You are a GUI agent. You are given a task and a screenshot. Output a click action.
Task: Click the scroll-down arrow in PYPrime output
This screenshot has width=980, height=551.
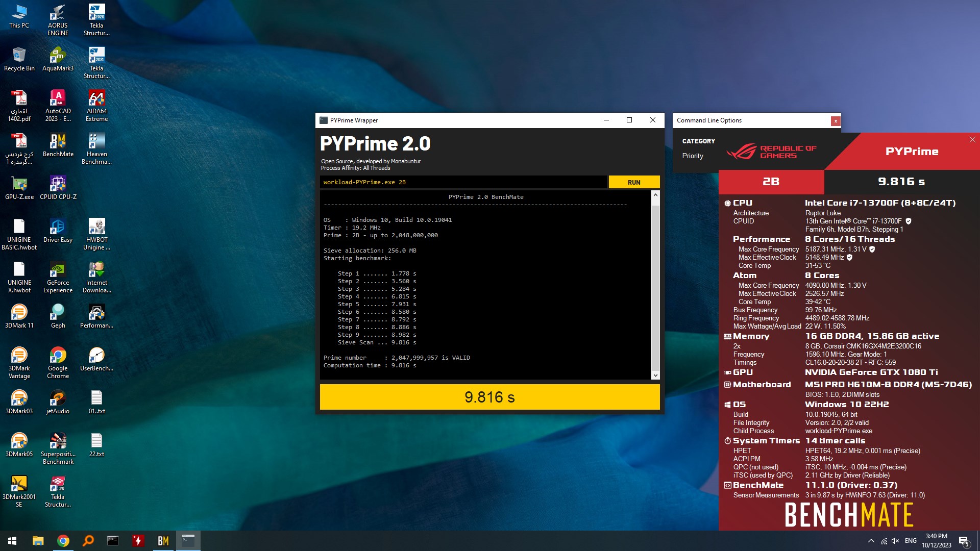point(655,375)
